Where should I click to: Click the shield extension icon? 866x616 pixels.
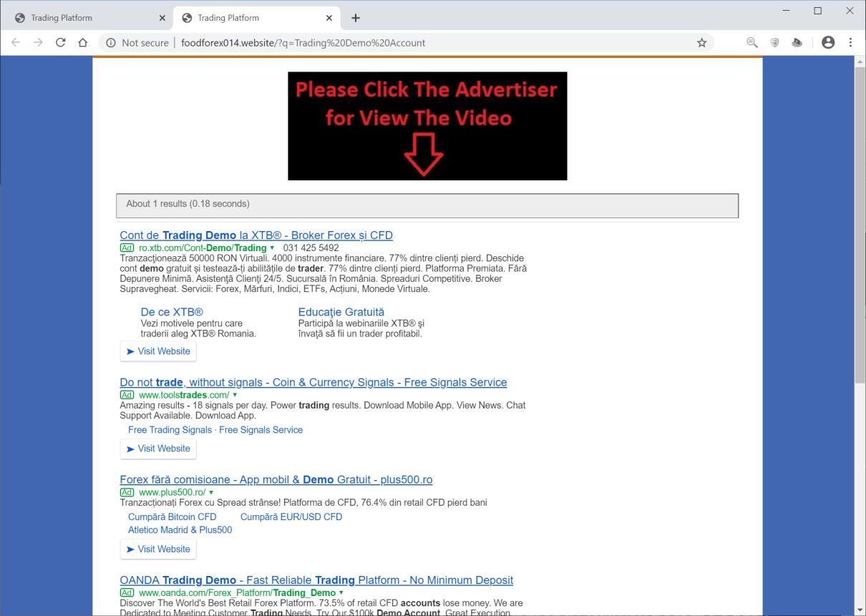[774, 43]
